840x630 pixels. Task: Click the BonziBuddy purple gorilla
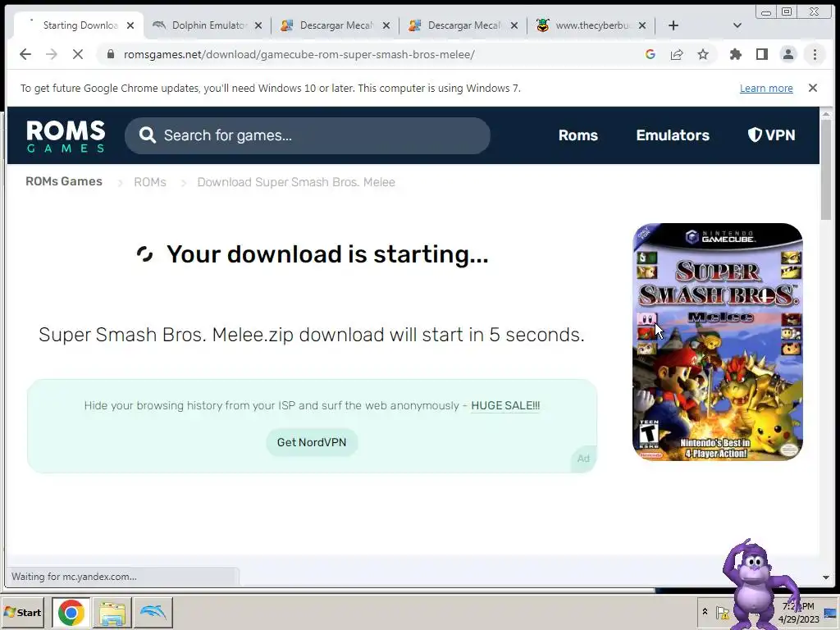tap(758, 583)
